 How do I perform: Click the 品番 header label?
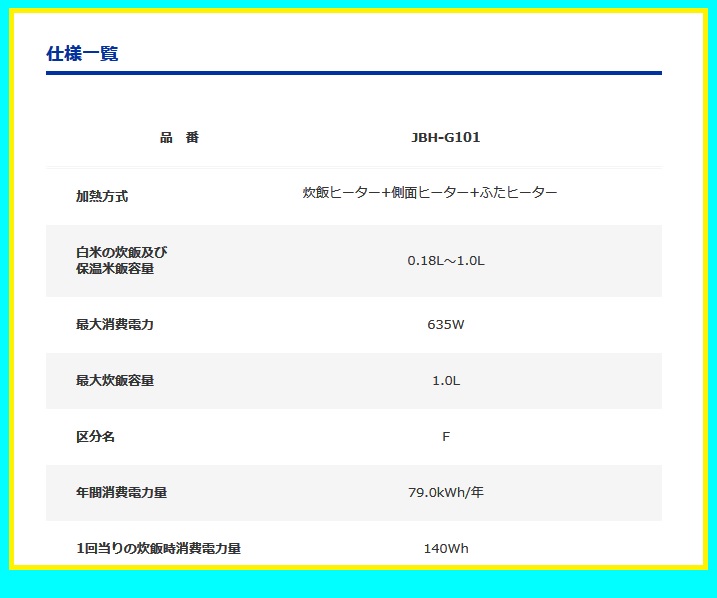(179, 137)
